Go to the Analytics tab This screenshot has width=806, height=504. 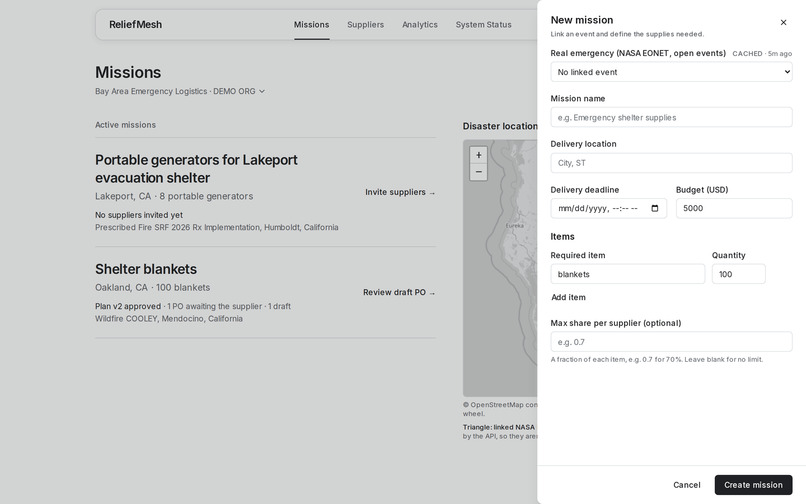(x=419, y=25)
